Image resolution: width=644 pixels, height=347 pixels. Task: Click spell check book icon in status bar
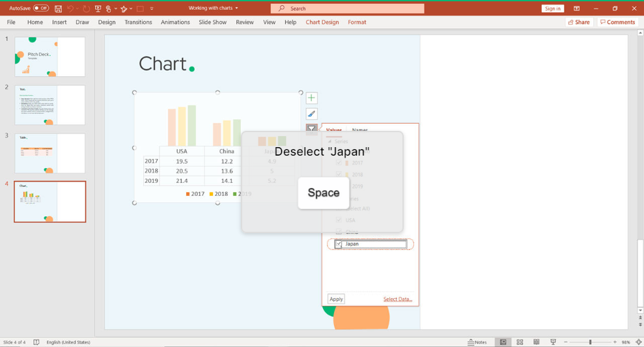click(36, 342)
